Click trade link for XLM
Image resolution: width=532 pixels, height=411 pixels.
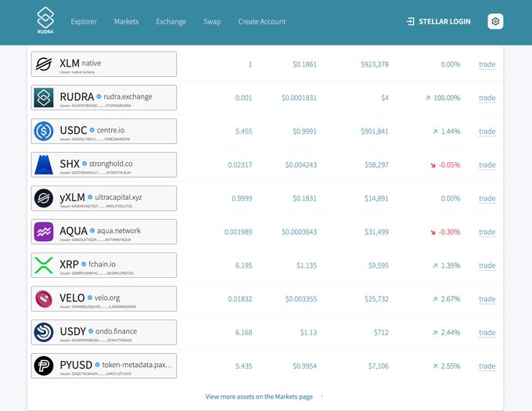point(487,64)
